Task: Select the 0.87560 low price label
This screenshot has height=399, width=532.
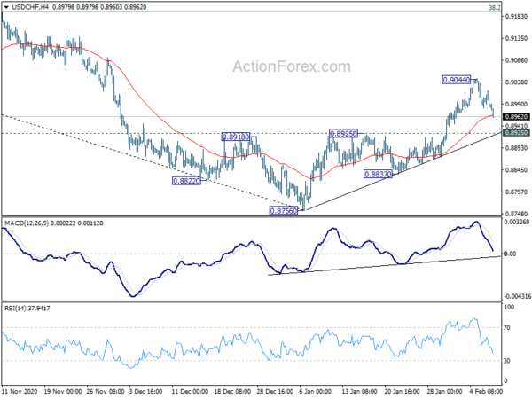Action: point(284,211)
